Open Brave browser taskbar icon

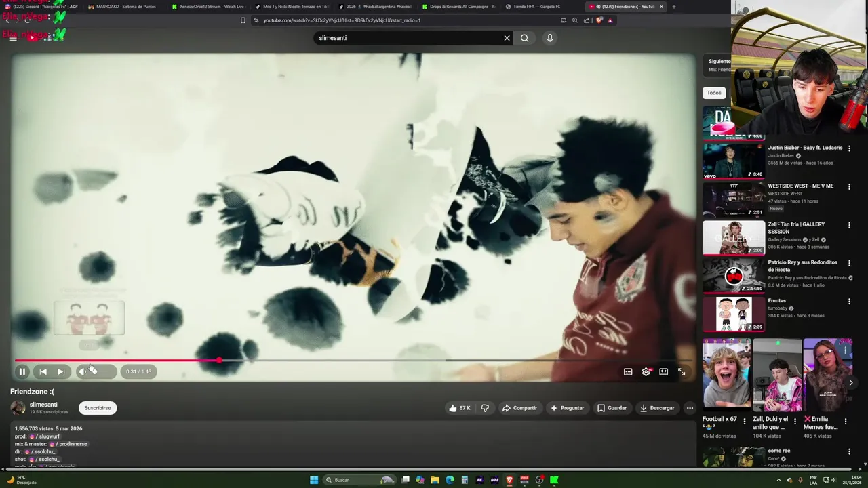pos(509,480)
